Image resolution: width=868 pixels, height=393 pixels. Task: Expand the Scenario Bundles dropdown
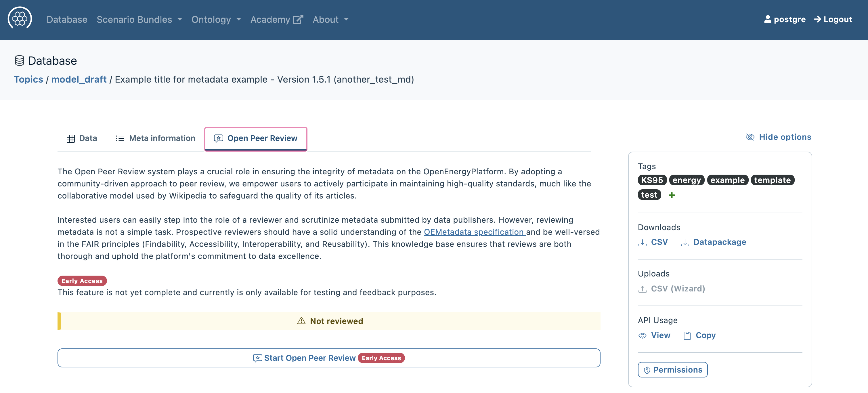(139, 20)
